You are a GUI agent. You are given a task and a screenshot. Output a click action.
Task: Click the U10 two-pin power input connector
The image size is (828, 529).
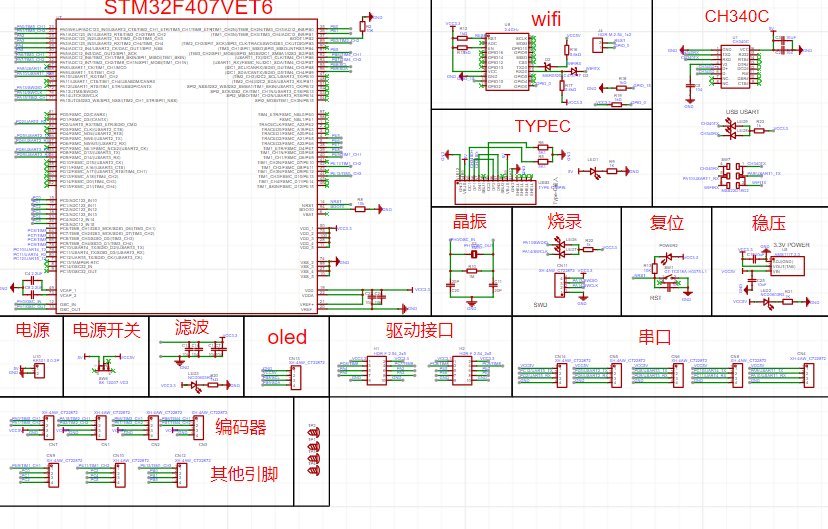click(39, 371)
